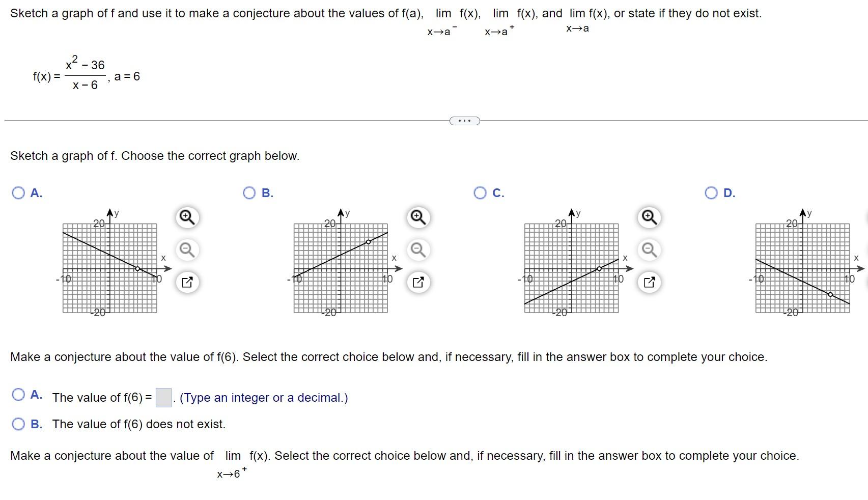Select graph option D
868x500 pixels.
(712, 193)
